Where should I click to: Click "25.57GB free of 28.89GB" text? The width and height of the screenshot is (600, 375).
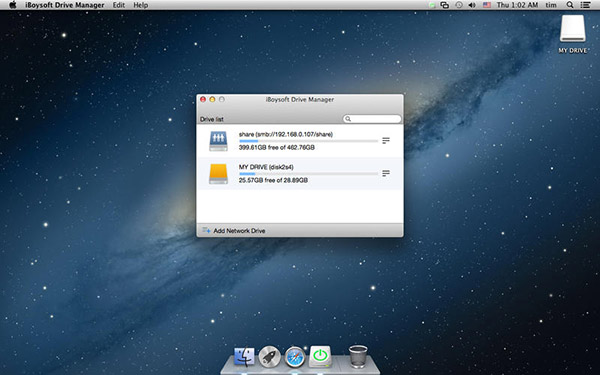[273, 180]
